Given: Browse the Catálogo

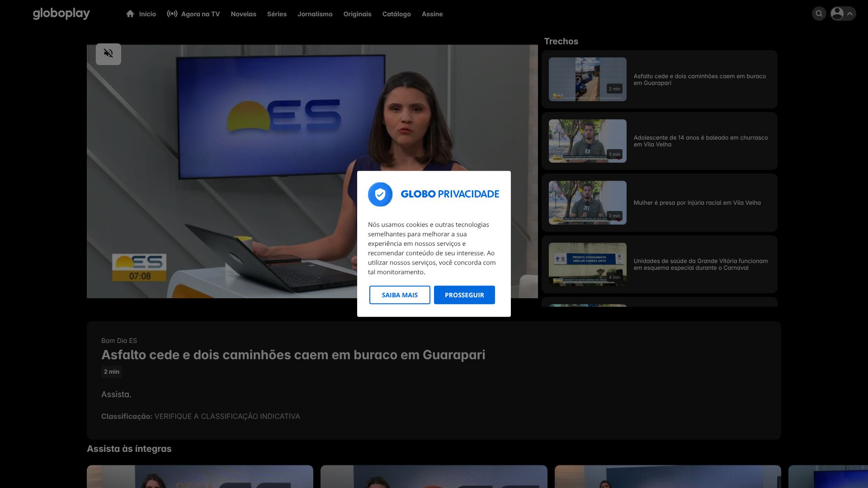Looking at the screenshot, I should (x=396, y=14).
